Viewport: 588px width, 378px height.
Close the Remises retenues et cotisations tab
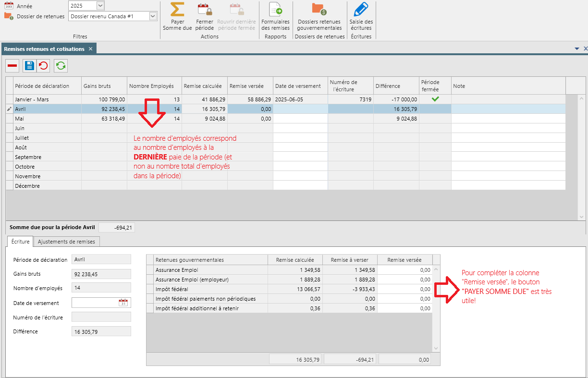click(90, 49)
